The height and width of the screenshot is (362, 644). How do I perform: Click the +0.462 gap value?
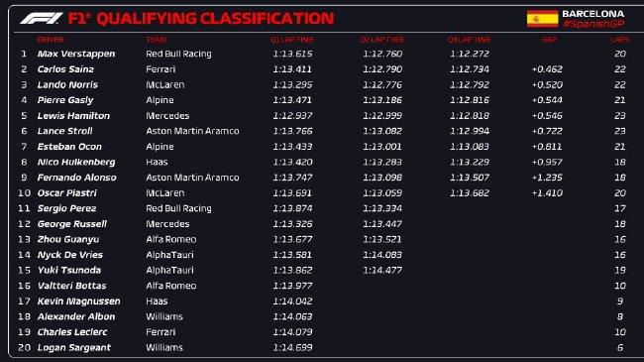point(547,69)
